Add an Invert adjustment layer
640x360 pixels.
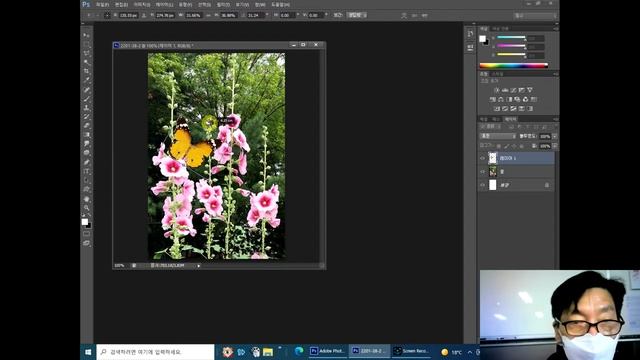point(497,109)
